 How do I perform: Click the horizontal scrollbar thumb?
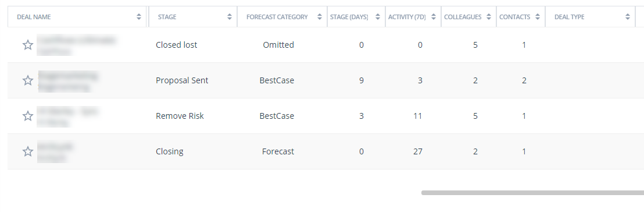pos(533,193)
